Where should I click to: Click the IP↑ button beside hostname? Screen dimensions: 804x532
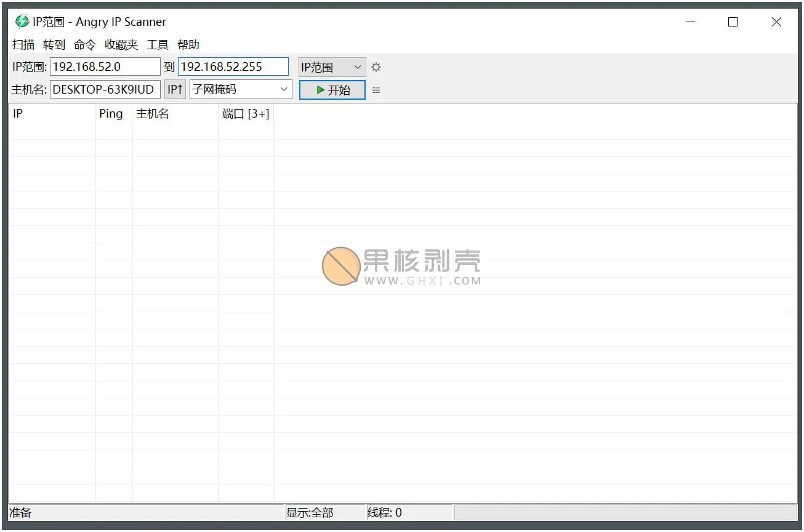(x=175, y=89)
